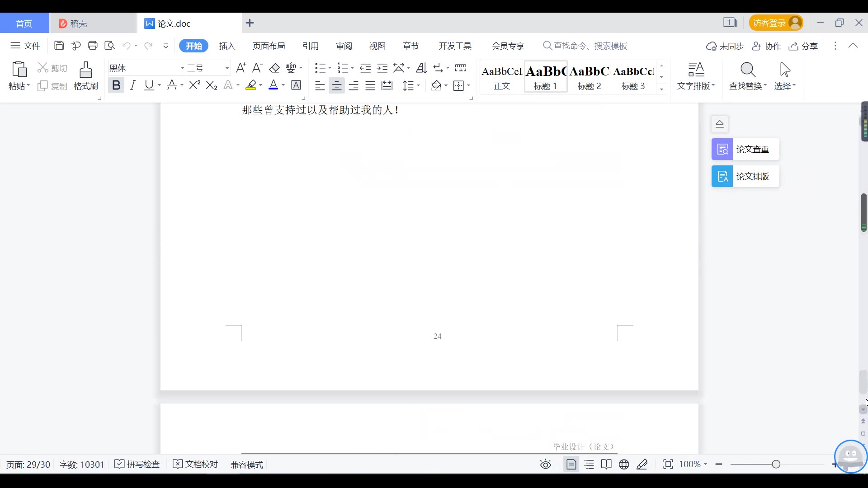This screenshot has width=868, height=488.
Task: Toggle Italic formatting
Action: coord(132,85)
